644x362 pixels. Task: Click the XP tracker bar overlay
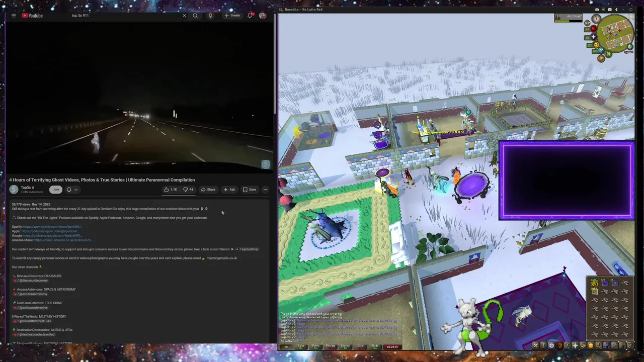(x=568, y=18)
